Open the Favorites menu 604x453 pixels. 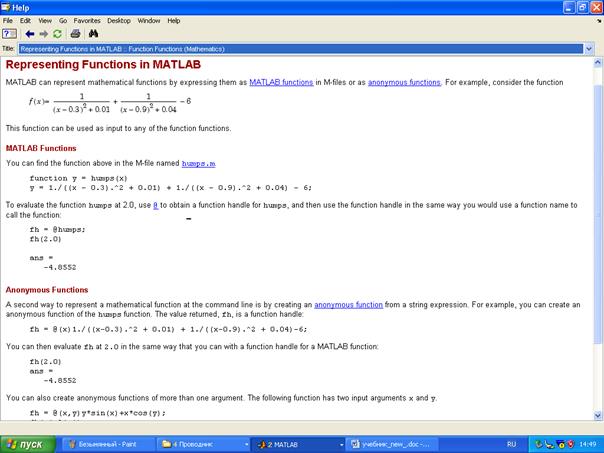pos(87,21)
